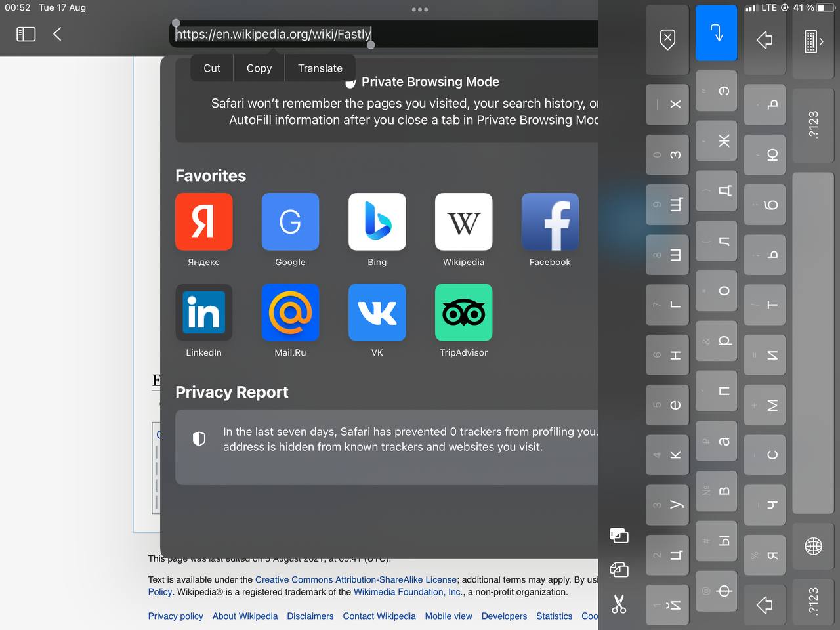The width and height of the screenshot is (840, 630).
Task: Tap inside the URL address field
Action: pos(384,34)
